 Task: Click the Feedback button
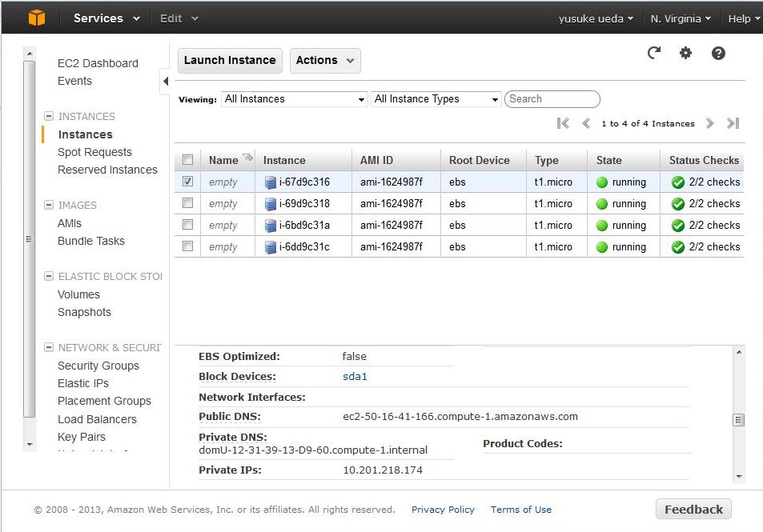pyautogui.click(x=693, y=509)
